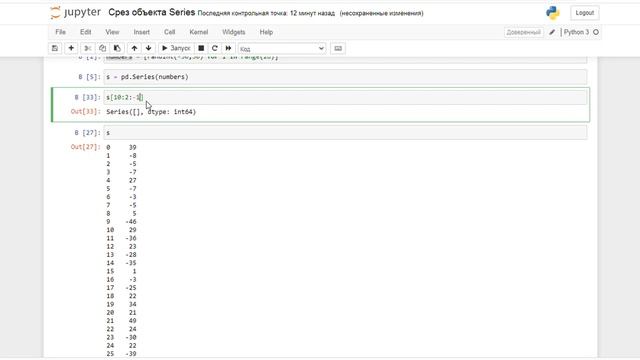This screenshot has height=360, width=640.
Task: Open the cell type dropdown Код
Action: (282, 49)
